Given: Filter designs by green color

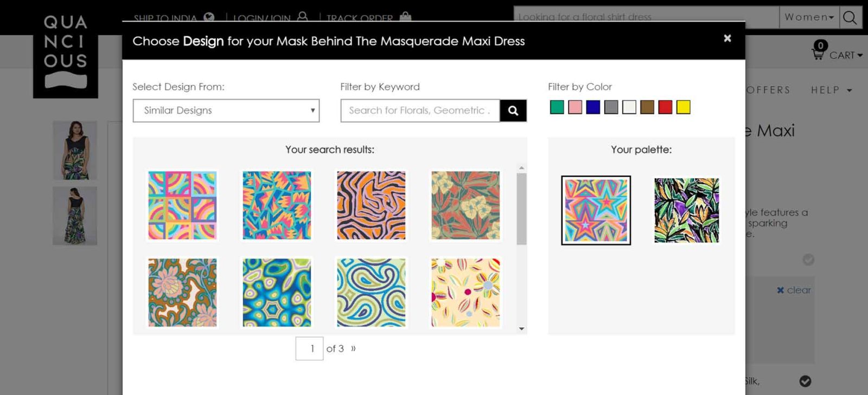Looking at the screenshot, I should [x=557, y=107].
